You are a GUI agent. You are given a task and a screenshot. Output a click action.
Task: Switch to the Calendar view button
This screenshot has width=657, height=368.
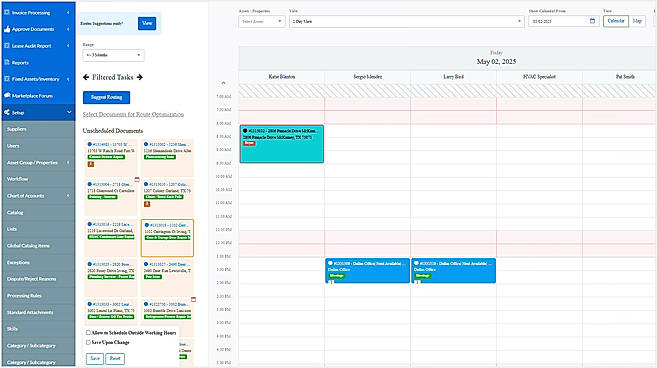pyautogui.click(x=616, y=21)
